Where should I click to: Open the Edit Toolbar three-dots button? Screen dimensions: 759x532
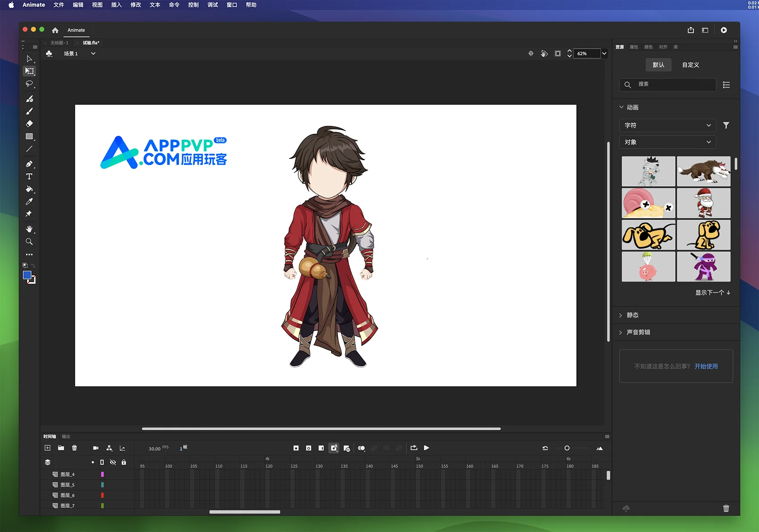(x=29, y=254)
